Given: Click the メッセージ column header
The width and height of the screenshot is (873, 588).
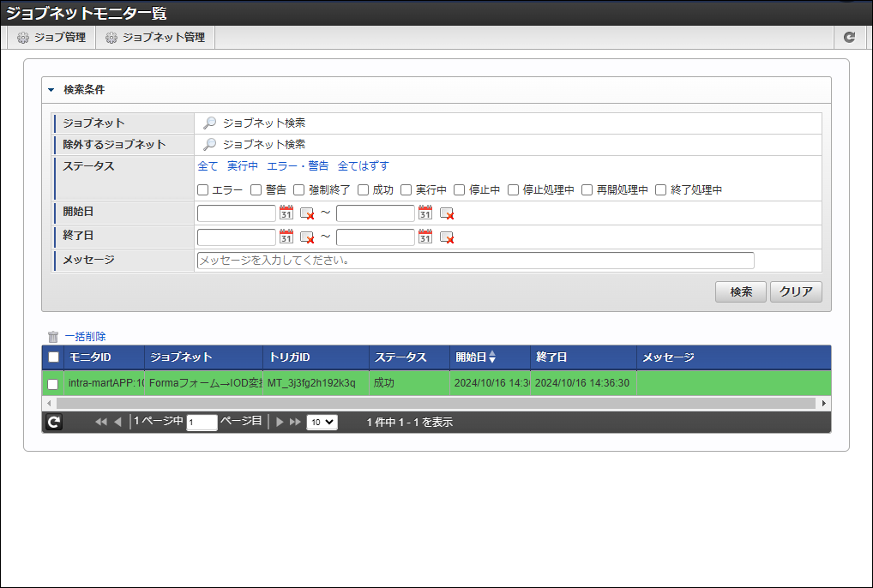Looking at the screenshot, I should [734, 357].
